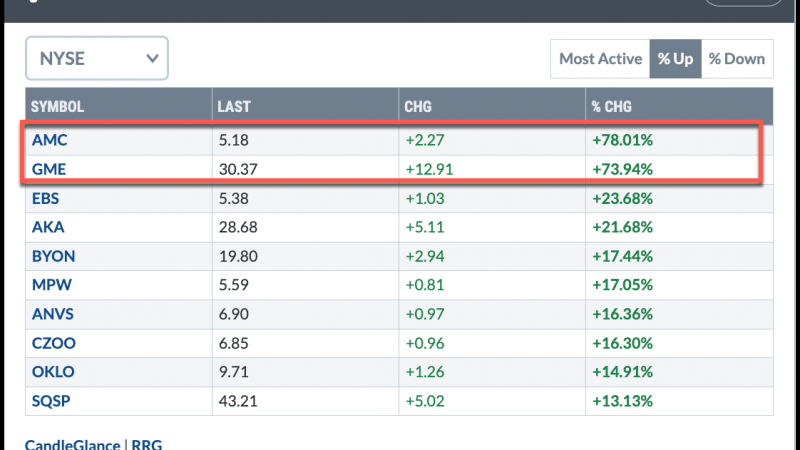Click AMC last price 5.18
Viewport: 800px width, 450px height.
coord(234,140)
